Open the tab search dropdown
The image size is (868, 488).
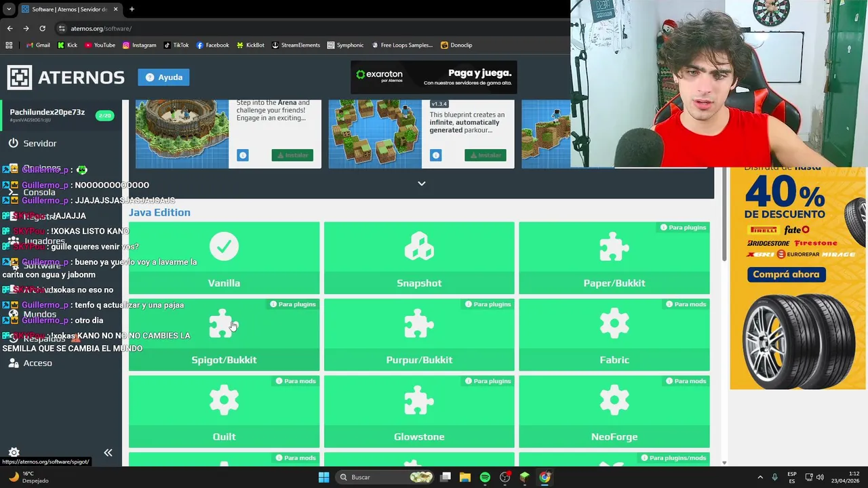point(9,9)
